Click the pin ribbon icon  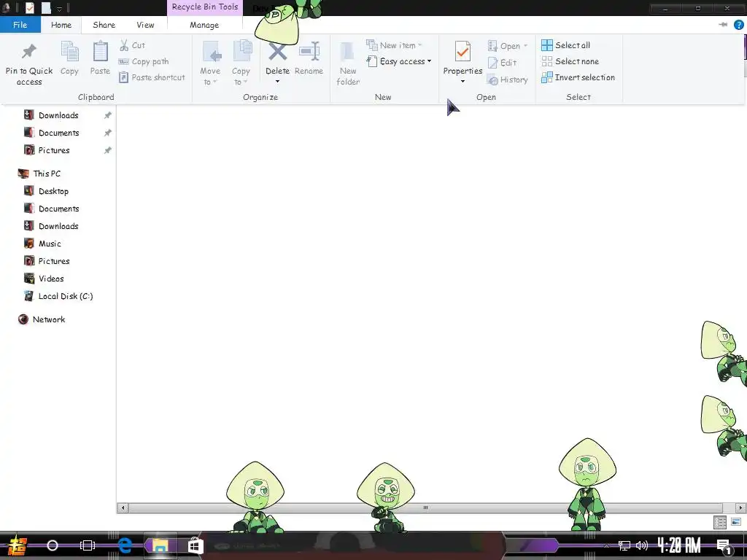tap(723, 25)
